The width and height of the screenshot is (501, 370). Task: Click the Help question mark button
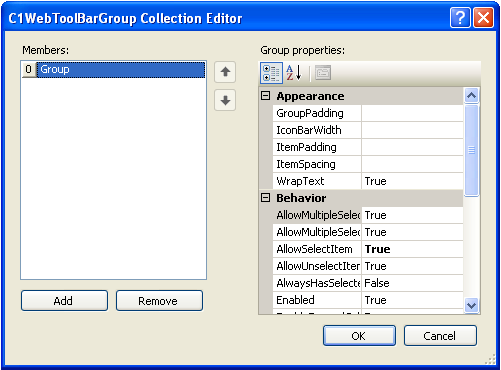(460, 17)
